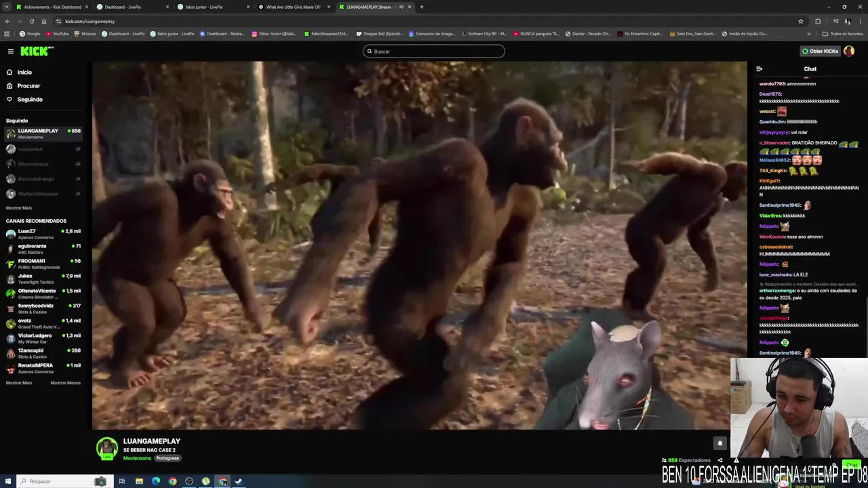Open the hamburger sidebar menu

(10, 51)
